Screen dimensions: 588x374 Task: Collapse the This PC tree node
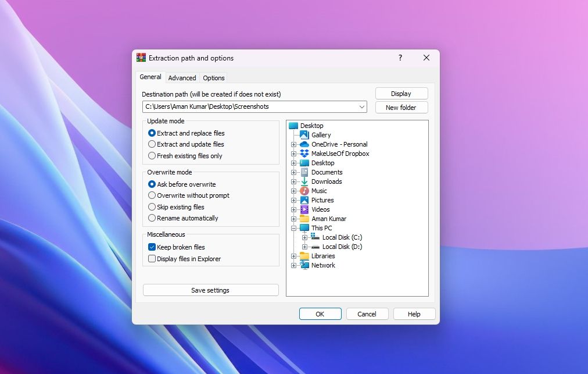click(x=294, y=228)
